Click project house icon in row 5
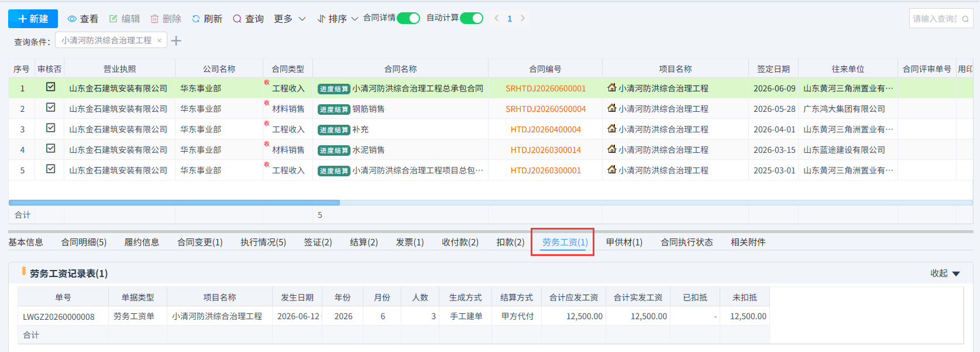Image resolution: width=980 pixels, height=352 pixels. 612,169
